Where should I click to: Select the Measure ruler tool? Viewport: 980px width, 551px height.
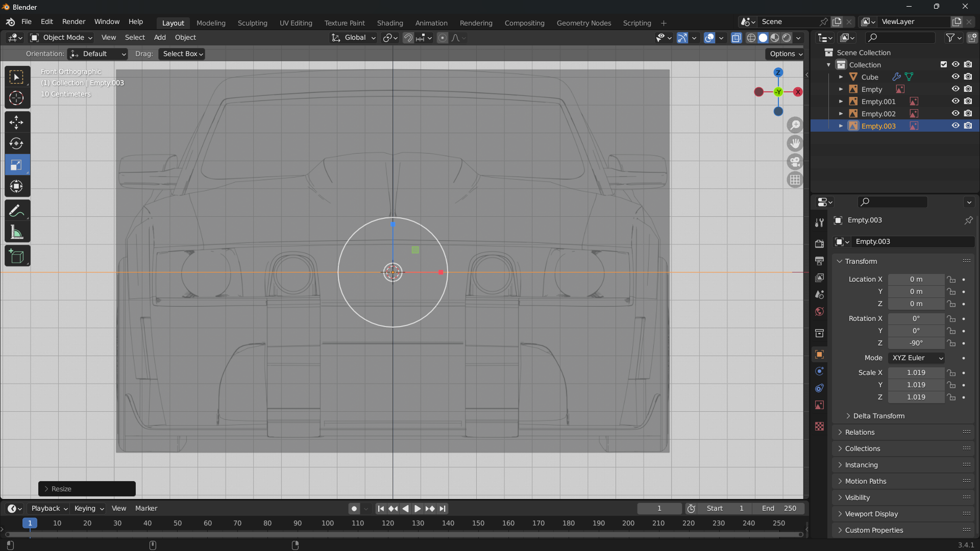pyautogui.click(x=16, y=233)
